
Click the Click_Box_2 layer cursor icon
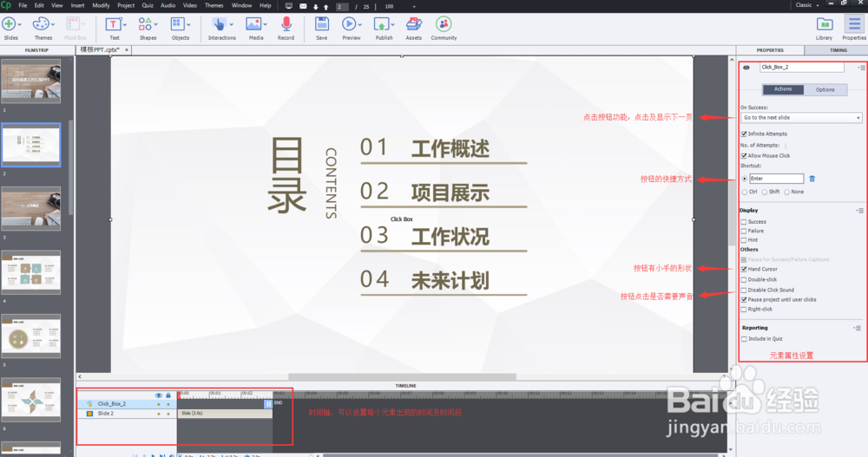tap(89, 404)
